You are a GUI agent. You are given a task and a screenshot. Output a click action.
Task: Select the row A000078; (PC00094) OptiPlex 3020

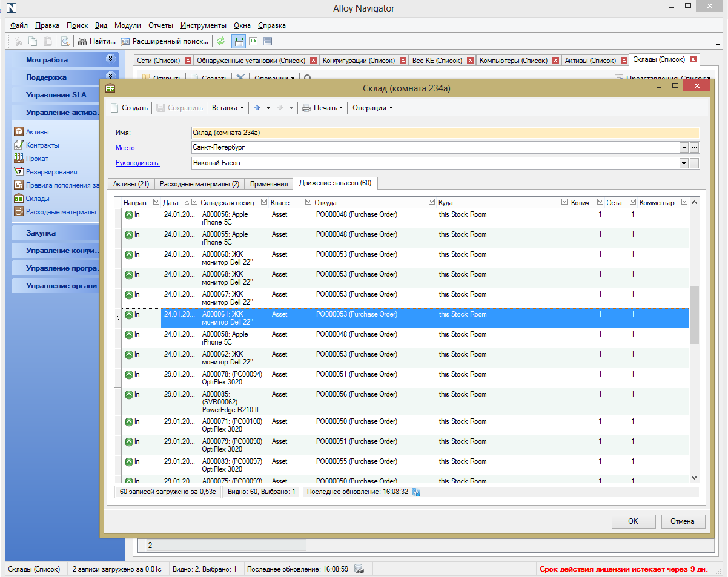tap(405, 378)
